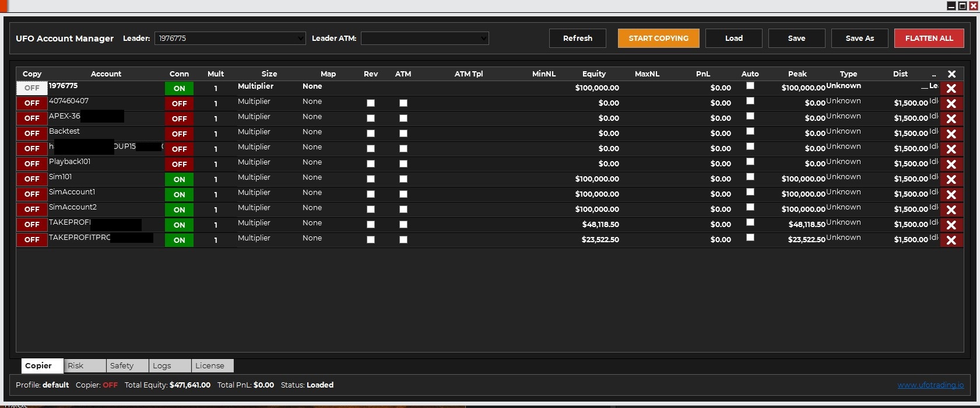Maximize the window using title bar button
980x408 pixels.
[963, 6]
